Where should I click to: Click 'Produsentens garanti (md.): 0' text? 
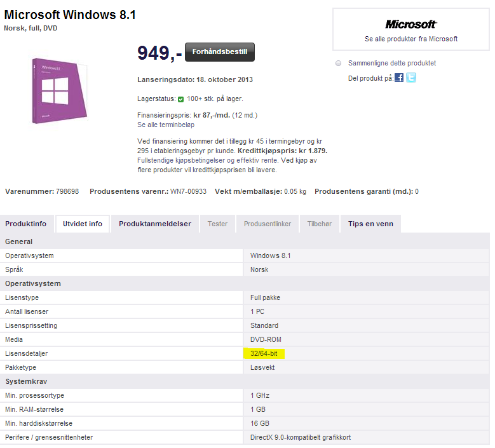[367, 191]
